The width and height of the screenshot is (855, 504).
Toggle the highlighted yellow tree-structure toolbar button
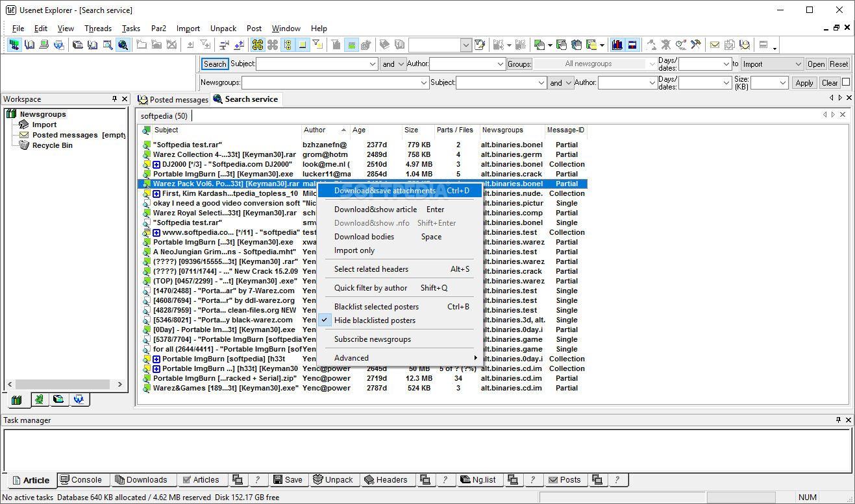tap(288, 45)
